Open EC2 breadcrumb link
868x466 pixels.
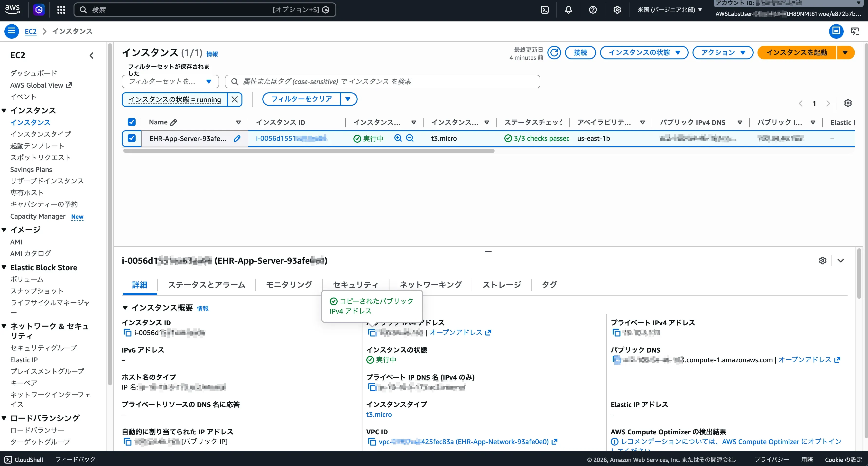[x=30, y=31]
